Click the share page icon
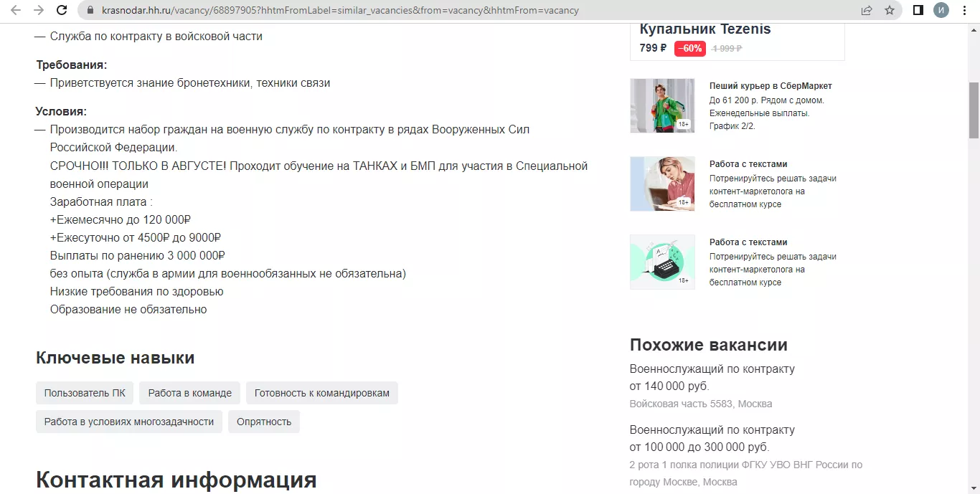The image size is (980, 494). pyautogui.click(x=867, y=10)
